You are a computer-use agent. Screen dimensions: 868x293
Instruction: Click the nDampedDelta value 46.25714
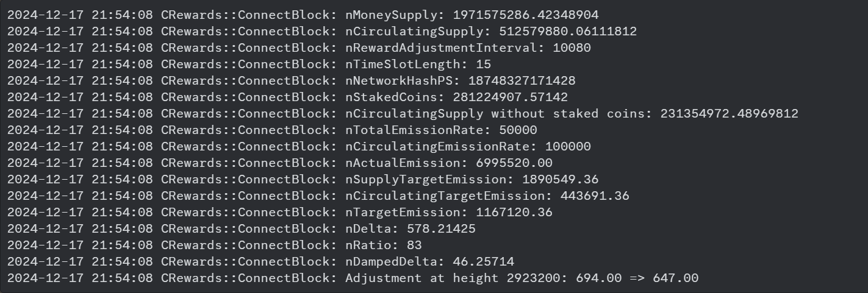pos(488,261)
